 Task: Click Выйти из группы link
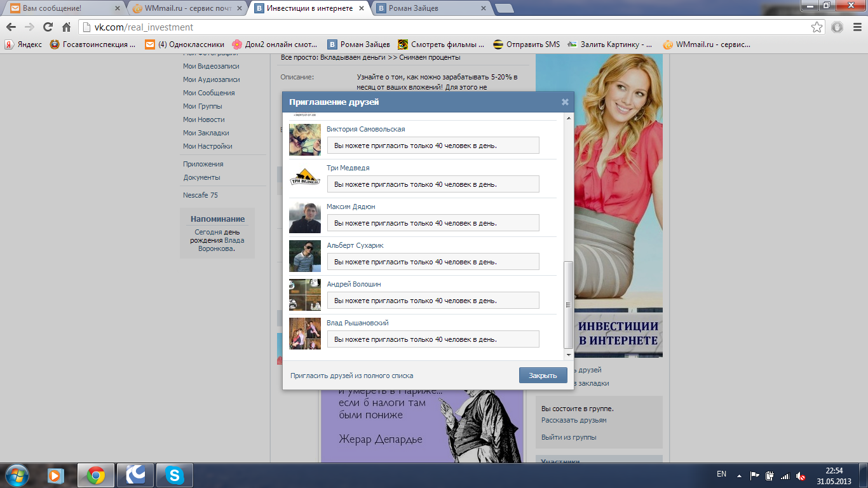click(x=569, y=437)
